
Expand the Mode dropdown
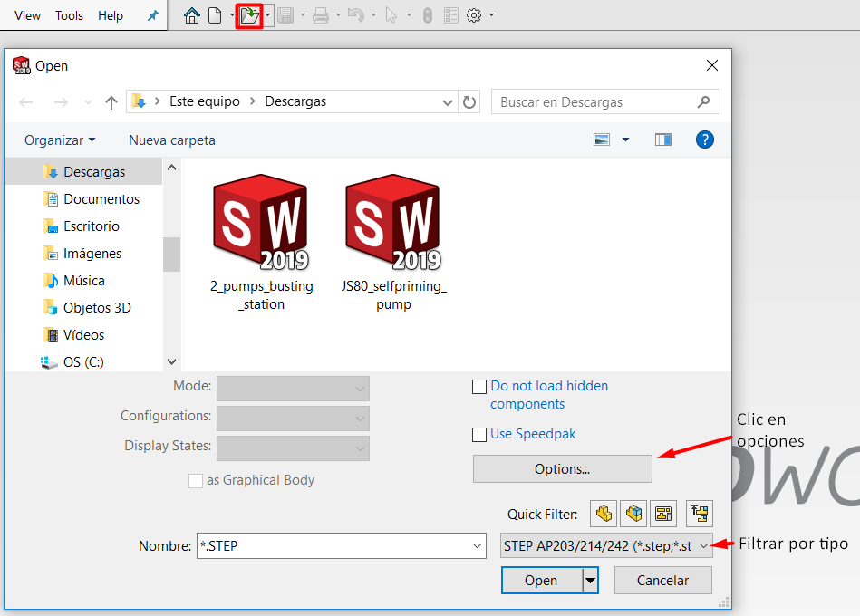click(294, 389)
